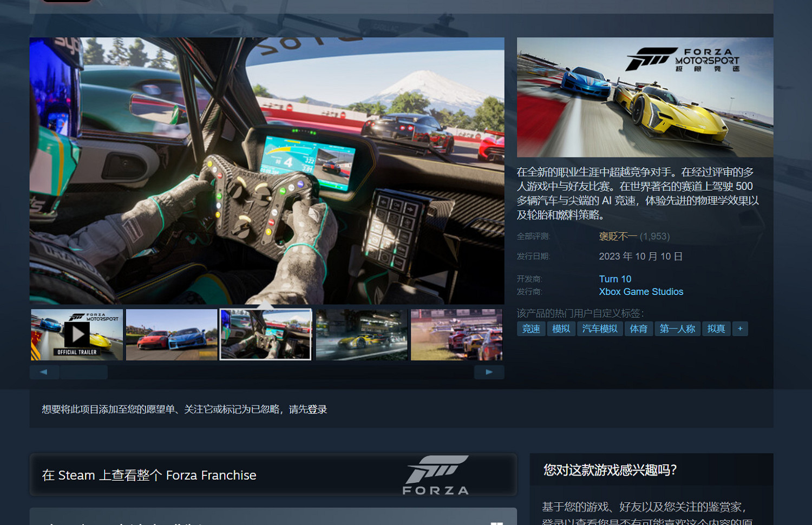812x525 pixels.
Task: Open the 第一人称 tag page
Action: click(677, 329)
